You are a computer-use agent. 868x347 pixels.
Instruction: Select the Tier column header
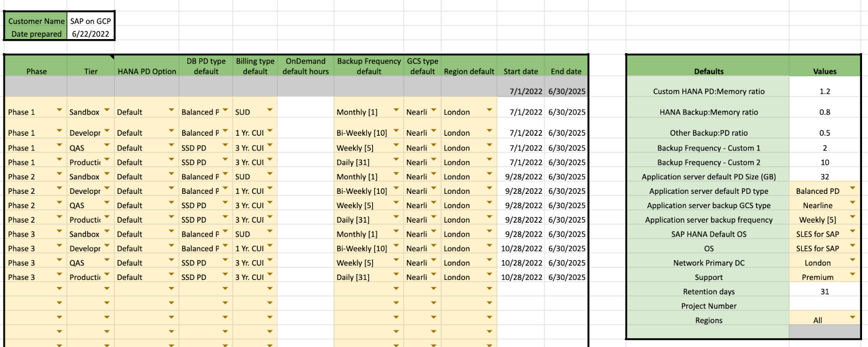[x=91, y=66]
